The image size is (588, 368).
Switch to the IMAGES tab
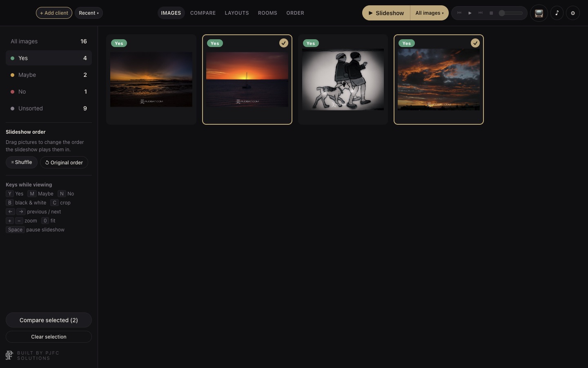tap(171, 13)
